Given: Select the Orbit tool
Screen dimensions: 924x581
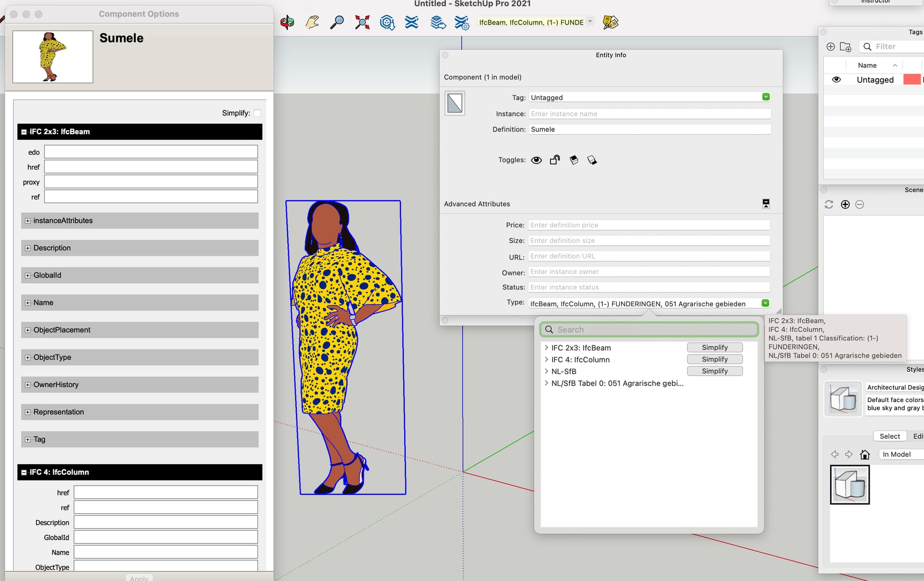Looking at the screenshot, I should (287, 22).
